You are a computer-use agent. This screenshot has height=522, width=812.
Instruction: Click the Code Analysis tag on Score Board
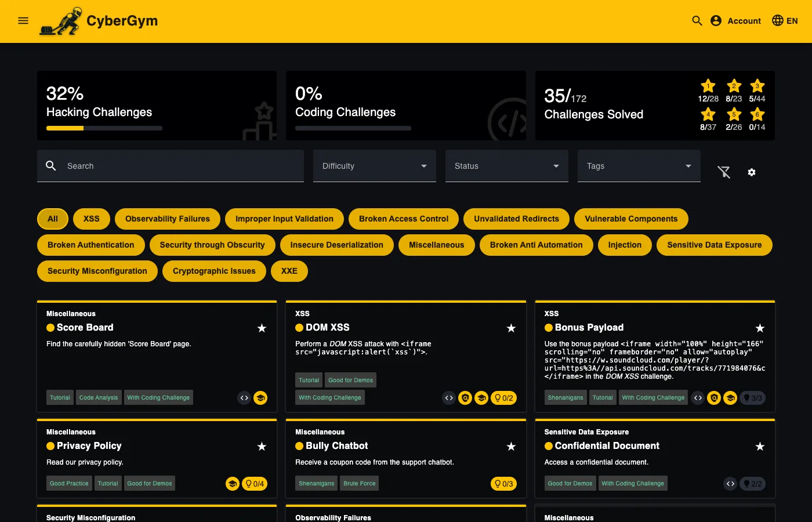tap(99, 397)
